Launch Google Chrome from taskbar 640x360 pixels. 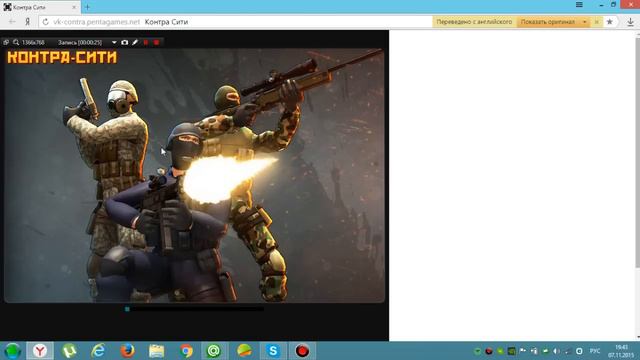(x=186, y=351)
